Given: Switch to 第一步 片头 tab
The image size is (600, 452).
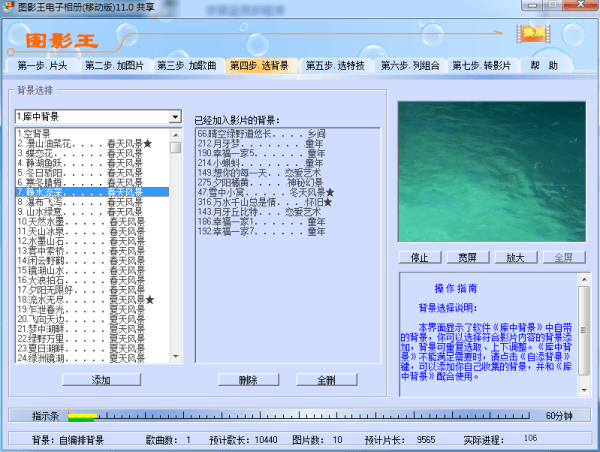Looking at the screenshot, I should tap(43, 66).
